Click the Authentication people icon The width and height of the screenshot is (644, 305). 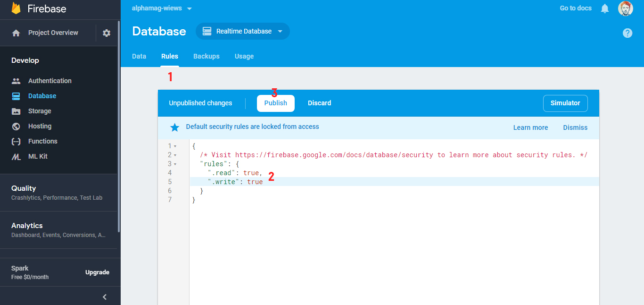(x=16, y=81)
